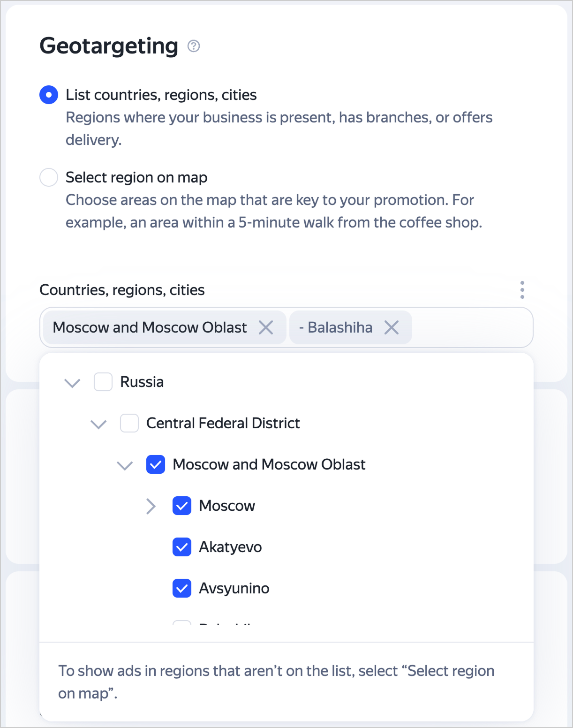Choose 'Select region on map' radio option

coord(49,177)
